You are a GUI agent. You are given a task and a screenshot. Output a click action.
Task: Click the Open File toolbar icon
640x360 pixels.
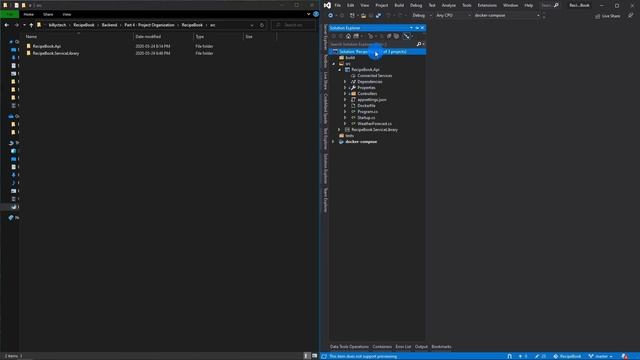click(x=363, y=16)
